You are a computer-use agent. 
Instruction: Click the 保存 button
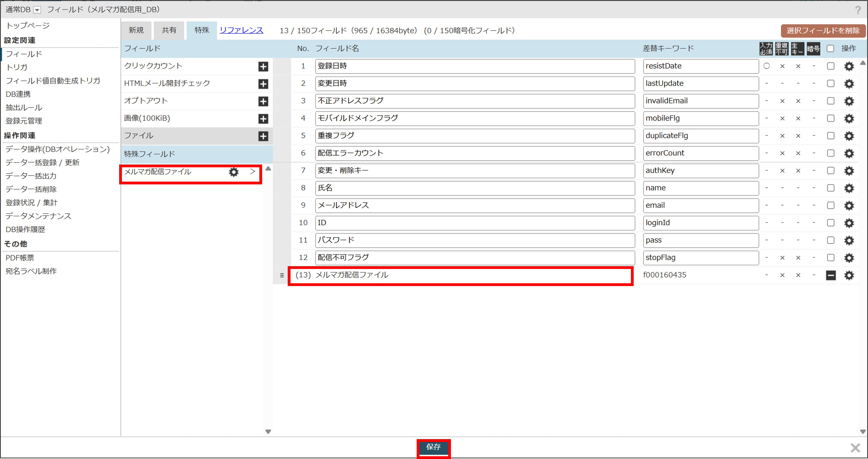433,447
